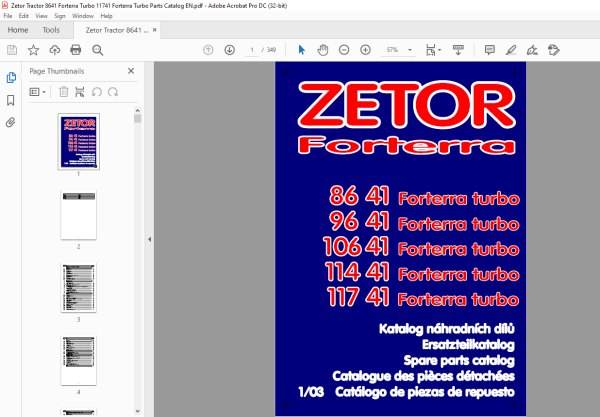The height and width of the screenshot is (417, 600).
Task: Go to the previous page with the up arrow
Action: (x=208, y=50)
